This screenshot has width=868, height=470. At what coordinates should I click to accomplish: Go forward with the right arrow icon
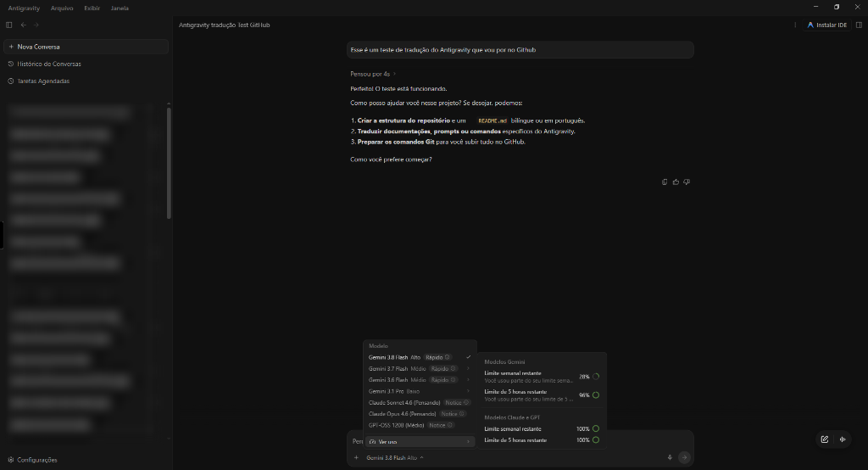36,25
